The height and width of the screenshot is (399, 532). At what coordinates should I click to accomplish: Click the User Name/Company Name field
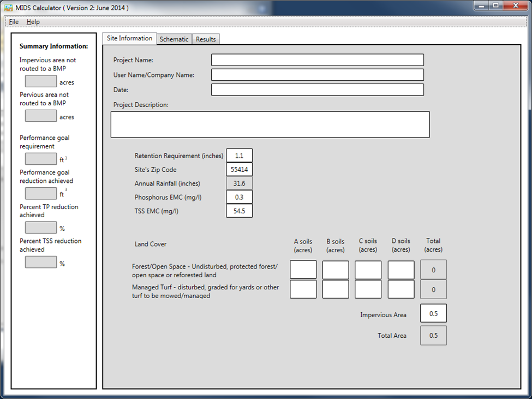pos(317,75)
